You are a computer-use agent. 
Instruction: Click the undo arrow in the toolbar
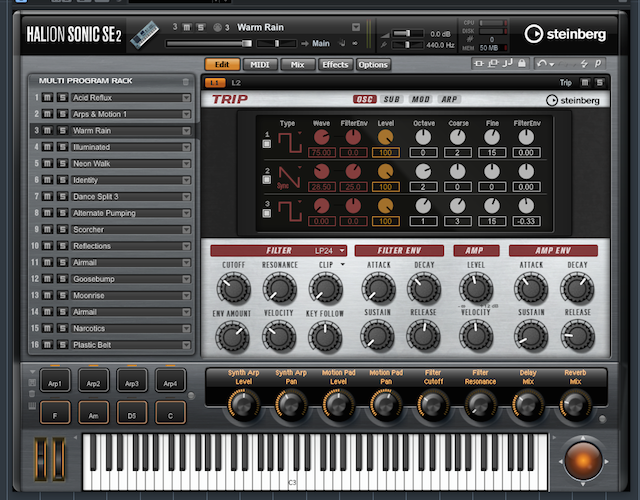click(541, 64)
